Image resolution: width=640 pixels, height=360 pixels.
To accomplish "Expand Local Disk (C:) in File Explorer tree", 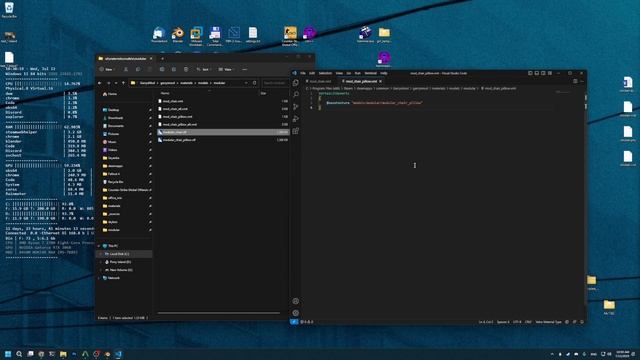I will pyautogui.click(x=101, y=254).
